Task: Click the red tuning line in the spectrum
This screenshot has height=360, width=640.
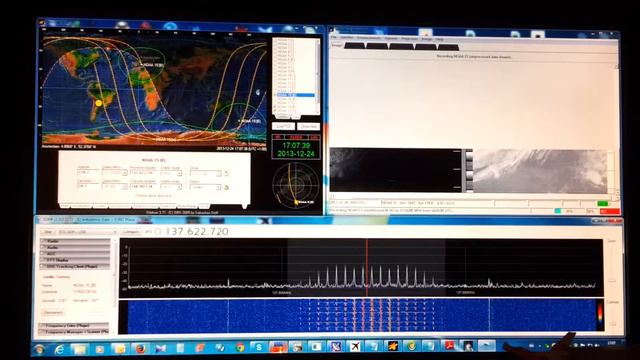Action: (x=367, y=267)
